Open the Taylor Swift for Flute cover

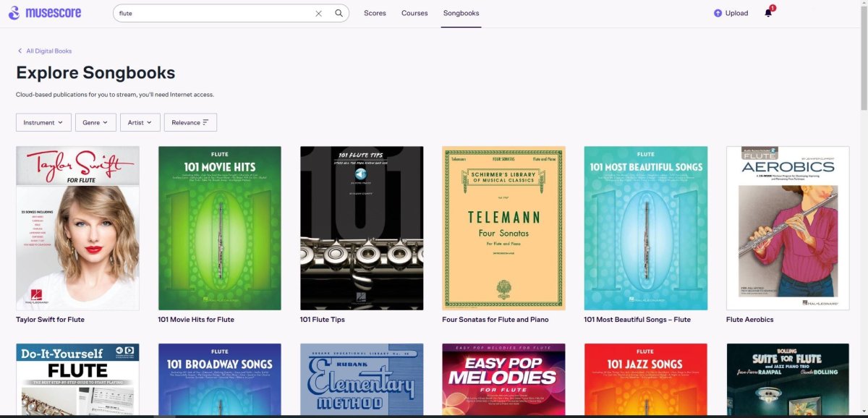click(77, 228)
